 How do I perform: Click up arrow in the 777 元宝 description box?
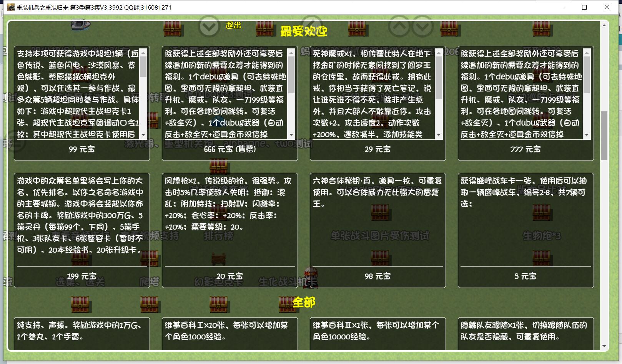pos(587,53)
